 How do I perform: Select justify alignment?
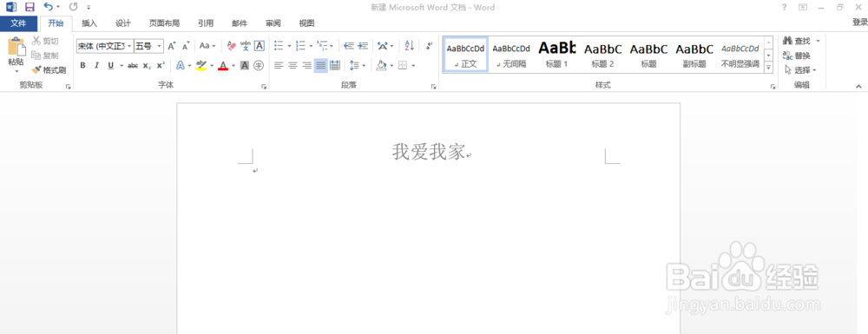click(x=320, y=66)
